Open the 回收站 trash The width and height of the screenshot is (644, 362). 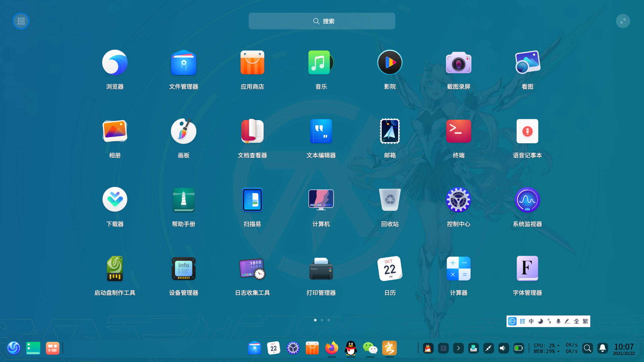tap(390, 200)
